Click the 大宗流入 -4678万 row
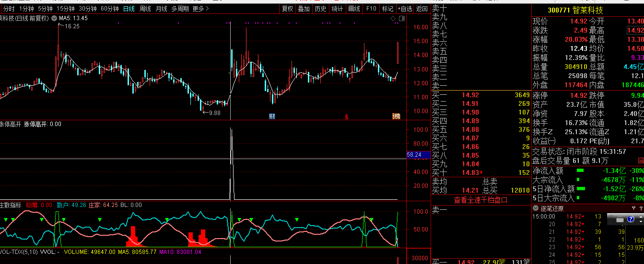This screenshot has height=264, width=644. pyautogui.click(x=588, y=180)
